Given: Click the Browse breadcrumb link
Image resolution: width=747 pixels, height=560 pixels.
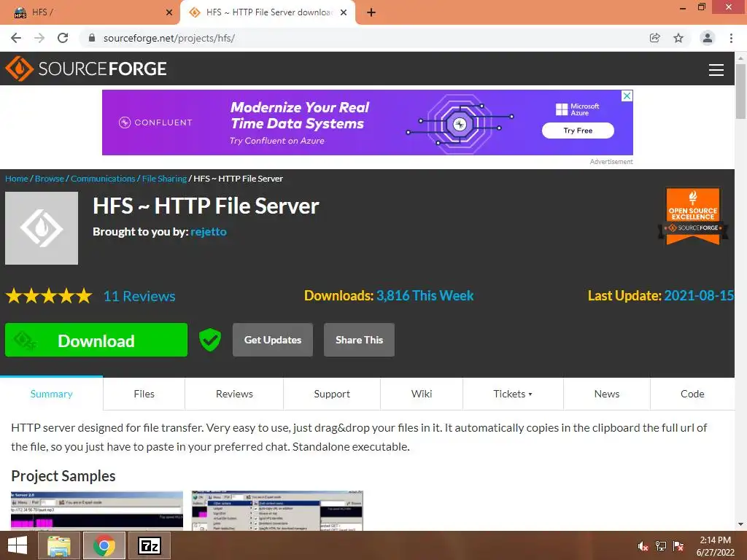Looking at the screenshot, I should point(50,179).
